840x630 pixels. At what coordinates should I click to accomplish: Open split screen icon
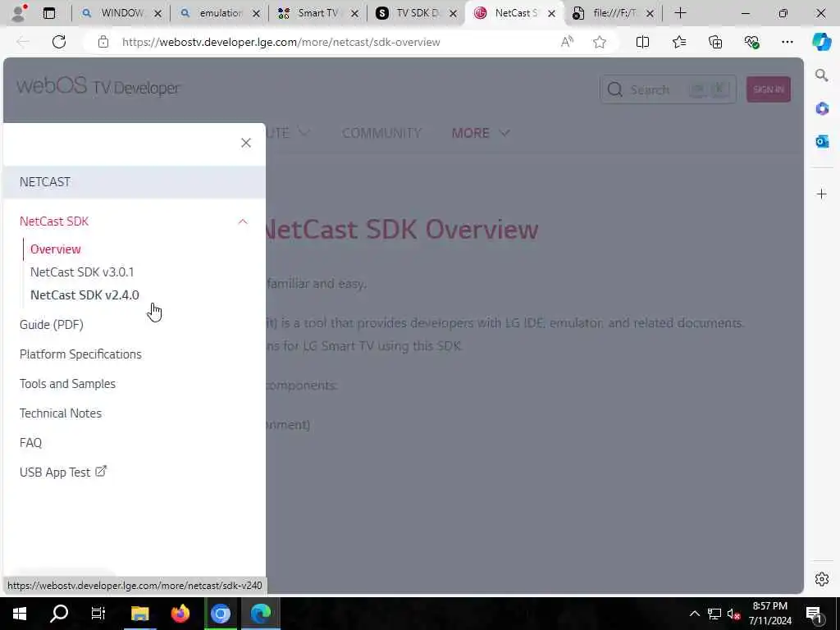point(642,42)
